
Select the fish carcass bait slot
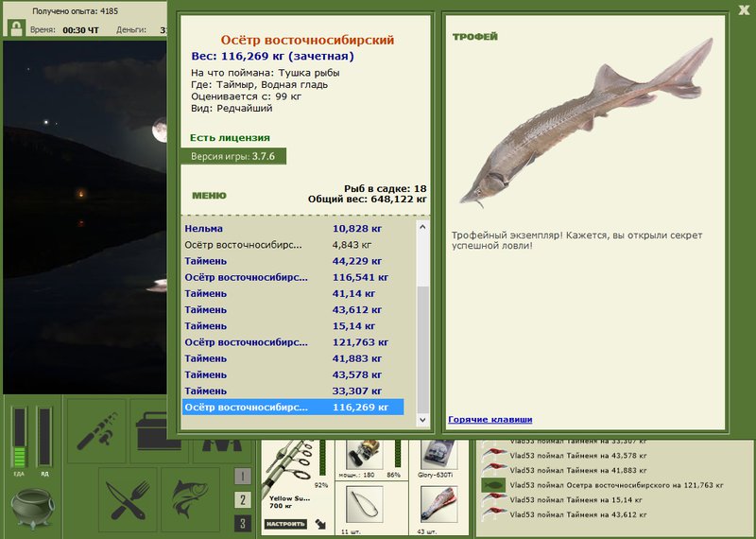point(439,504)
